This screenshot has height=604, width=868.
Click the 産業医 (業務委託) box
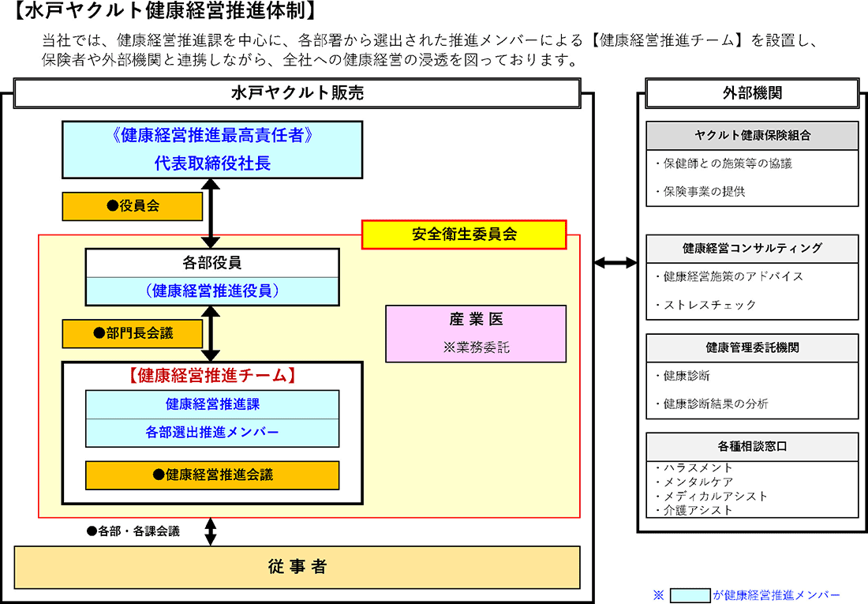pyautogui.click(x=475, y=333)
